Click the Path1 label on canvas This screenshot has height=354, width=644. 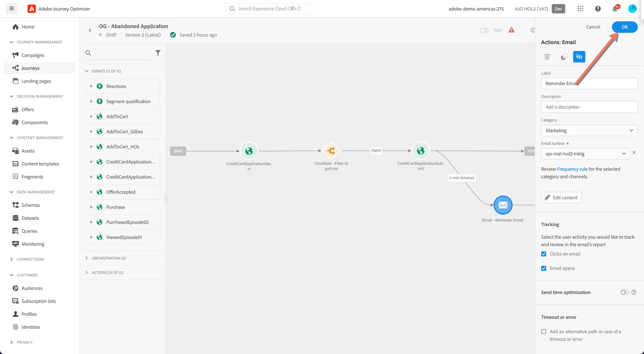[x=376, y=151]
